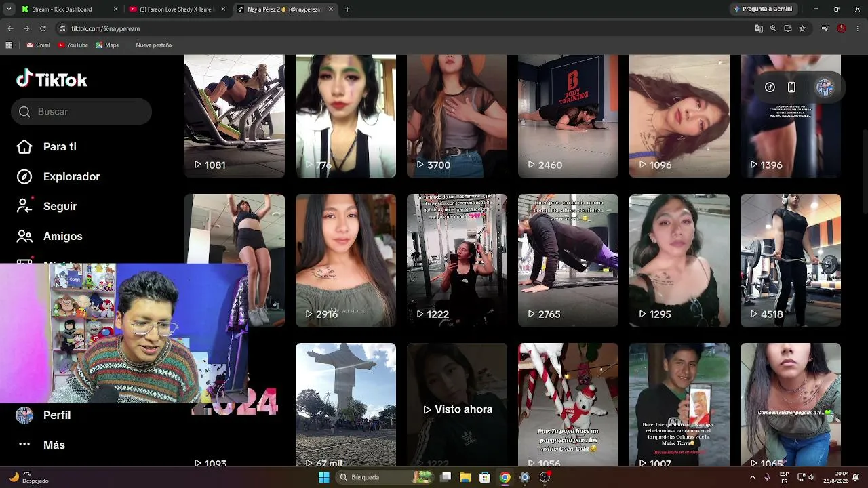Viewport: 868px width, 488px height.
Task: Play the video with 1081 views
Action: pos(235,116)
